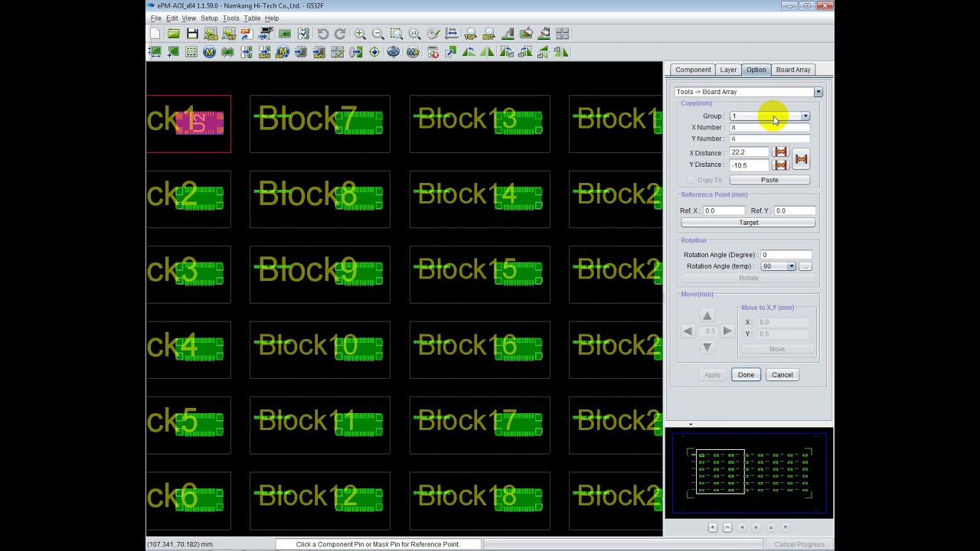The height and width of the screenshot is (551, 980).
Task: Click the Y Number input field
Action: [x=769, y=139]
